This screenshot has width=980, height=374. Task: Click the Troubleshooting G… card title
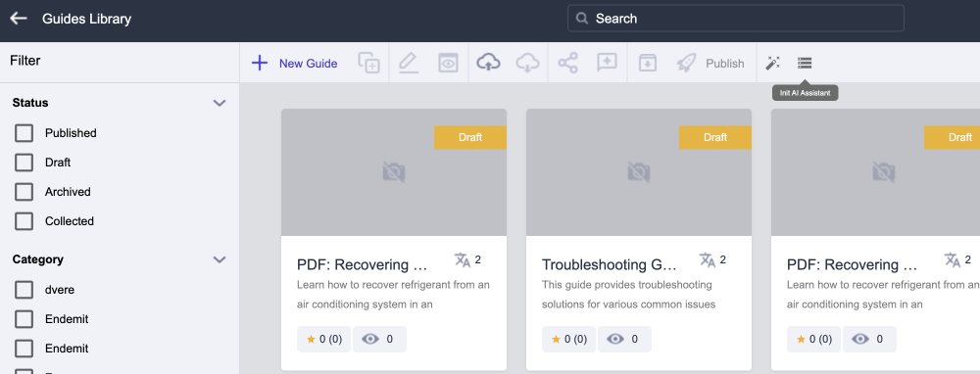pyautogui.click(x=609, y=264)
